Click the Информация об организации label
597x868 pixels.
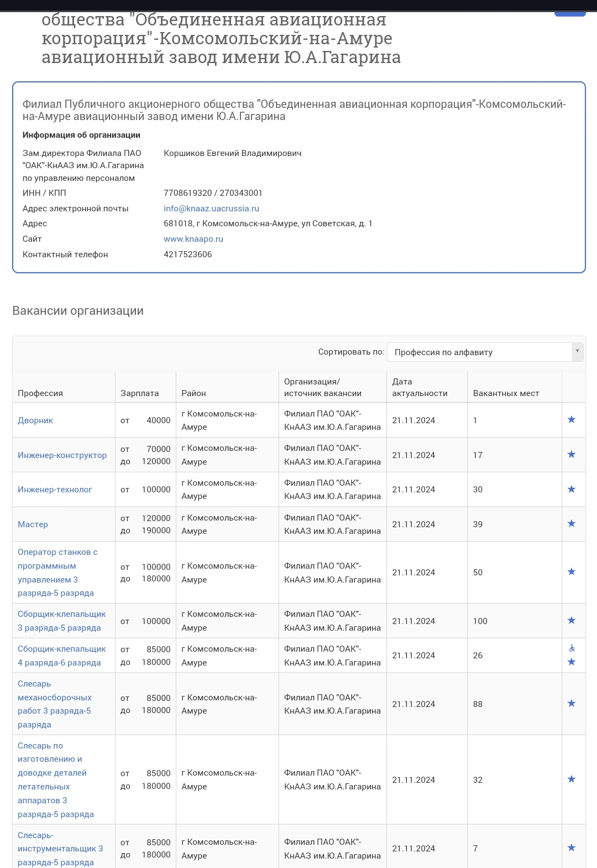click(81, 135)
